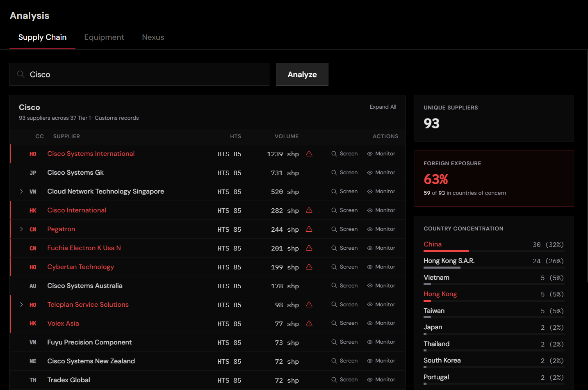Screen the Pegatron supplier
Viewport: 588px width, 390px height.
point(344,229)
